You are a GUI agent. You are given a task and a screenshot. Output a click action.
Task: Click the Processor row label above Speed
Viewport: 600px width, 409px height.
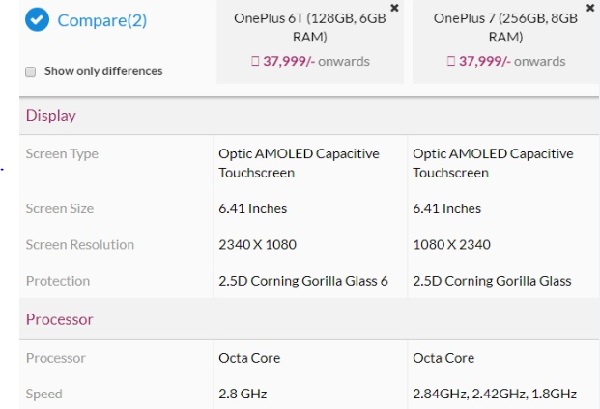(x=55, y=358)
